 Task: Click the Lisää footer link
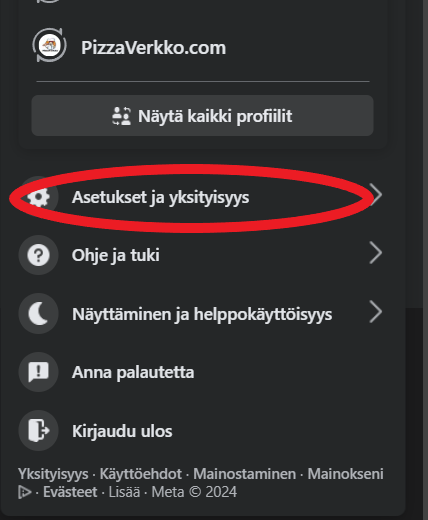tap(124, 492)
